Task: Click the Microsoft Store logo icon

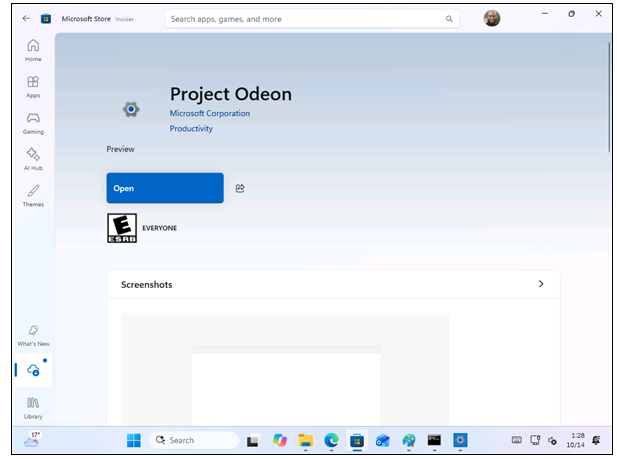Action: pos(46,19)
